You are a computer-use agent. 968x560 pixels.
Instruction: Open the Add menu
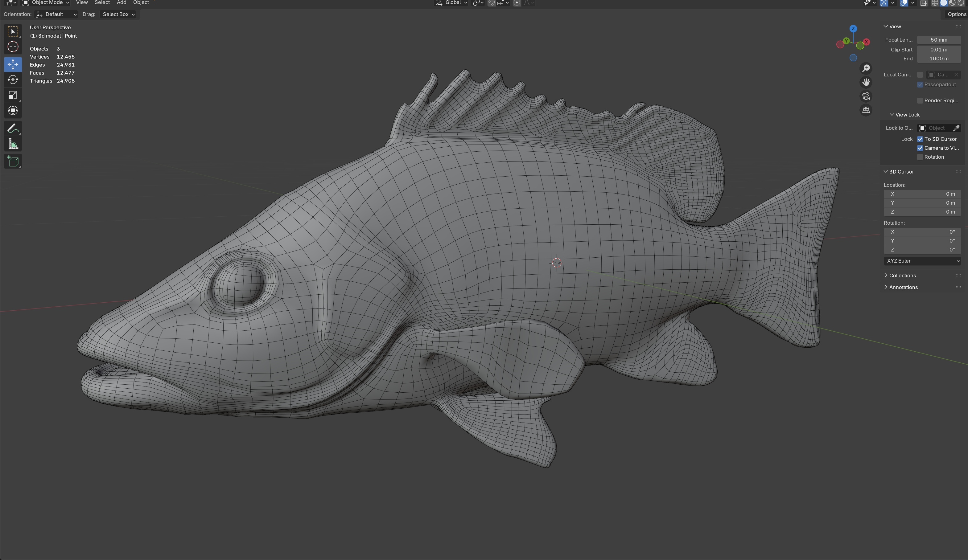click(x=122, y=3)
